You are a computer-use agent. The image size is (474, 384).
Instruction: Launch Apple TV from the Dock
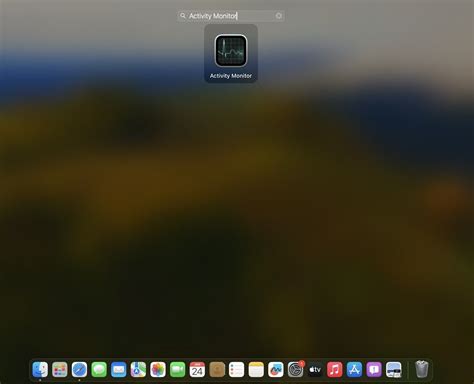(x=315, y=369)
